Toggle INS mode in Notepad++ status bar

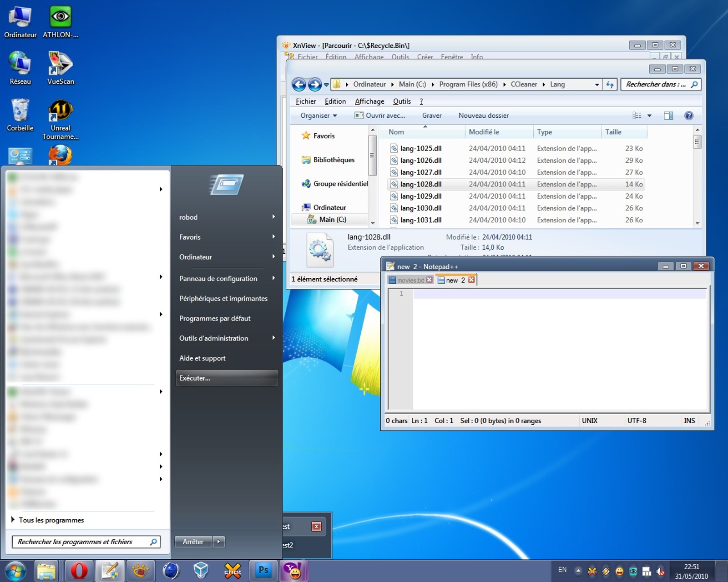point(689,421)
